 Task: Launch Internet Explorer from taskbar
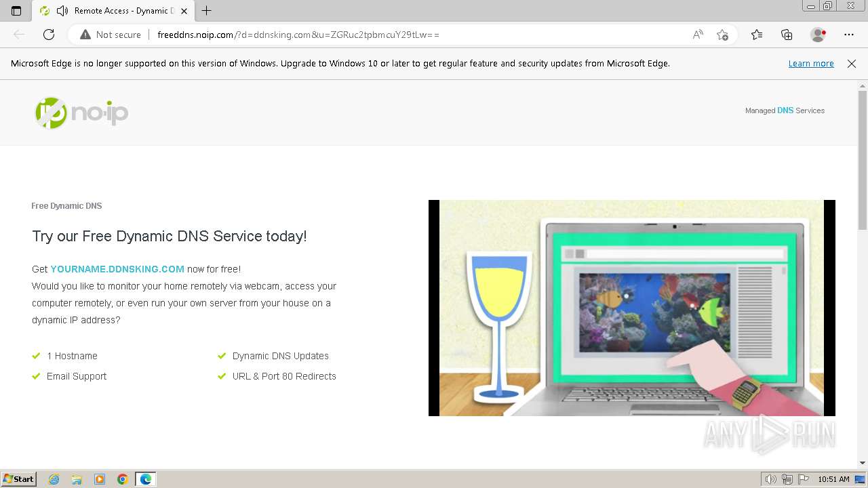tap(54, 479)
